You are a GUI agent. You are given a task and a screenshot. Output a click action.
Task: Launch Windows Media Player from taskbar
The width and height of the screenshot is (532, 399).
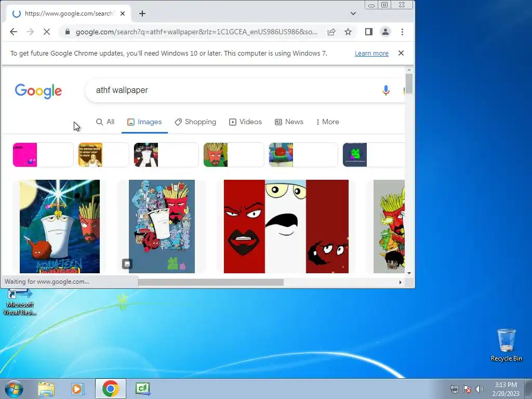[x=78, y=389]
